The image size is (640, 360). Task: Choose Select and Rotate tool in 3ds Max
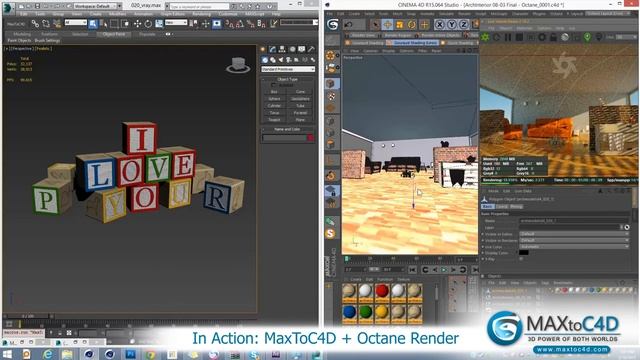point(148,24)
